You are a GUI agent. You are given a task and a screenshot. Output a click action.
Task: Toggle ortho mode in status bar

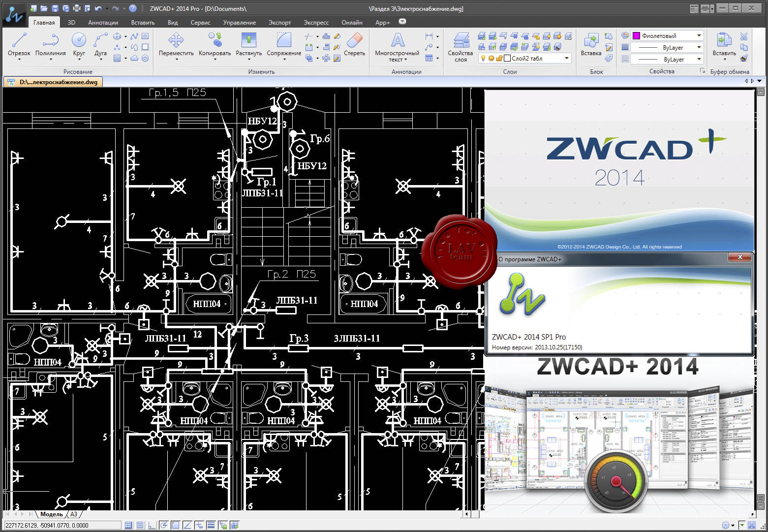tap(152, 525)
